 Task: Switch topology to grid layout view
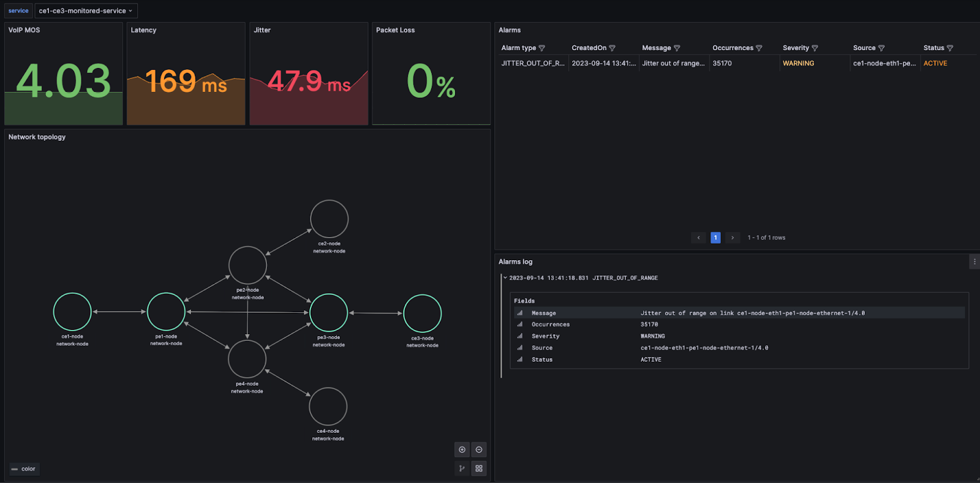[479, 468]
